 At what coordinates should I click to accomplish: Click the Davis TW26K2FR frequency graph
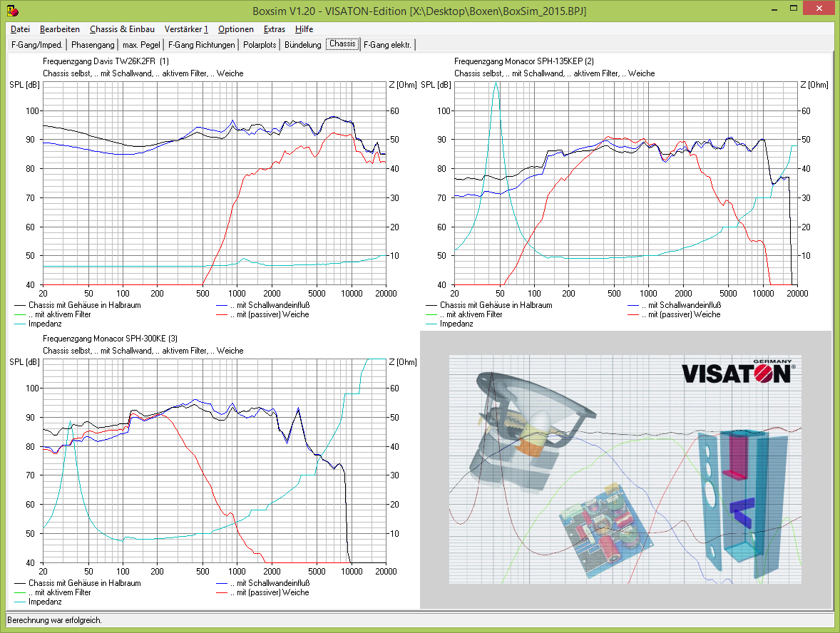[215, 183]
